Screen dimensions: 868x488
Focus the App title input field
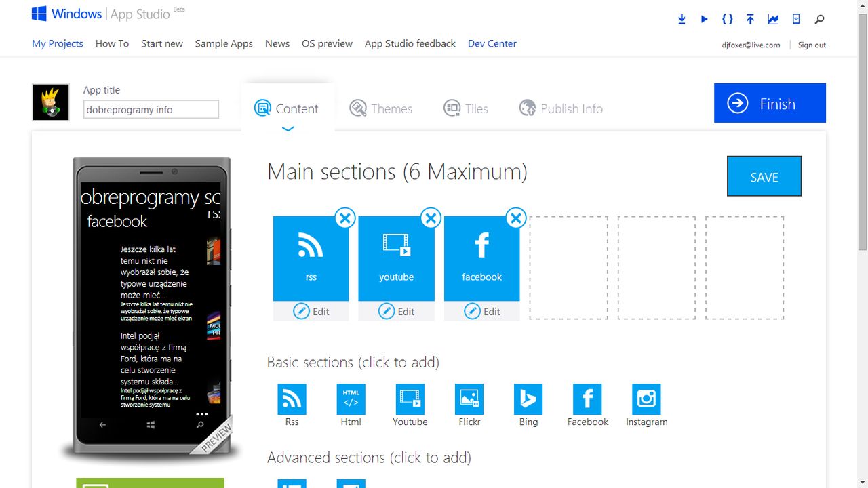151,109
